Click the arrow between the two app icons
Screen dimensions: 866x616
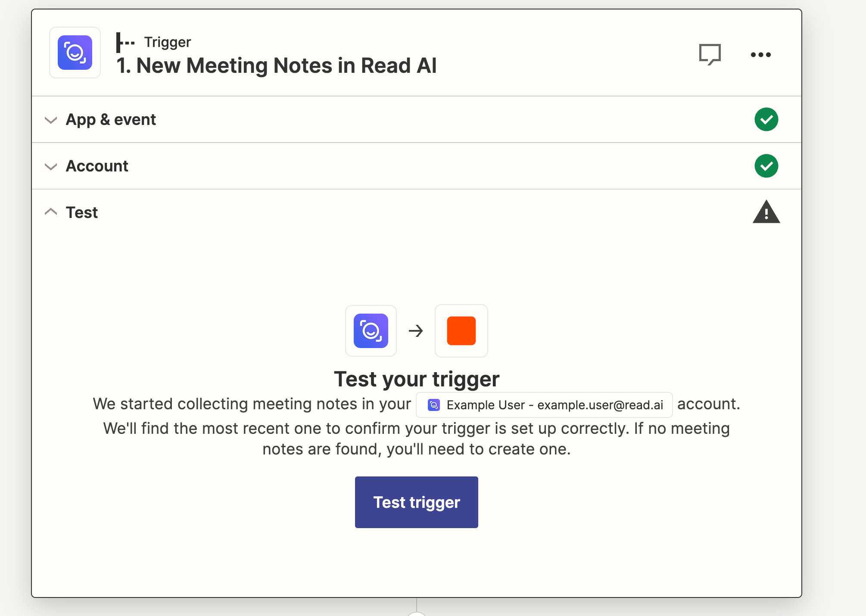[416, 331]
